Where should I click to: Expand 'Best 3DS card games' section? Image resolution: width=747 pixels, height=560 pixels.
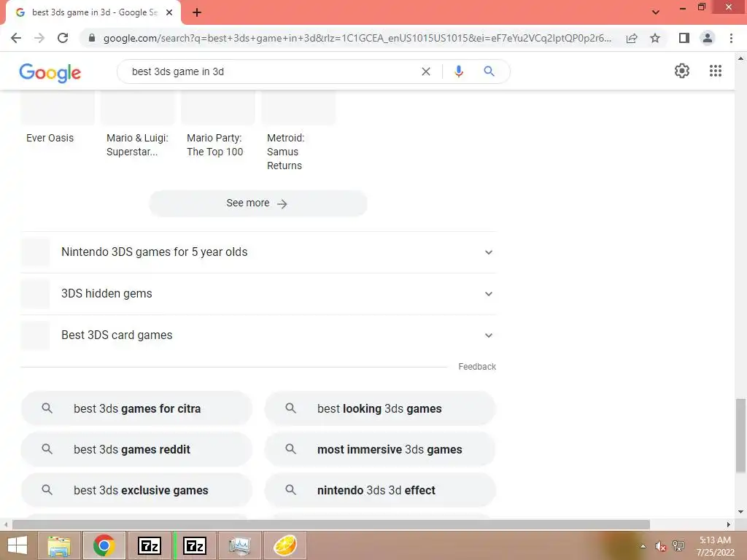coord(258,335)
